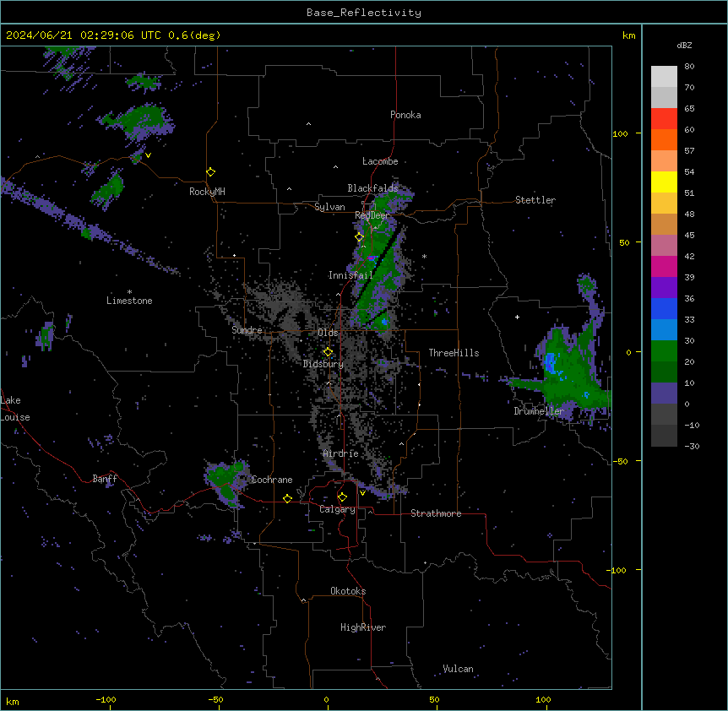Viewport: 728px width, 711px height.
Task: Click the Airdrie label
Action: (341, 453)
